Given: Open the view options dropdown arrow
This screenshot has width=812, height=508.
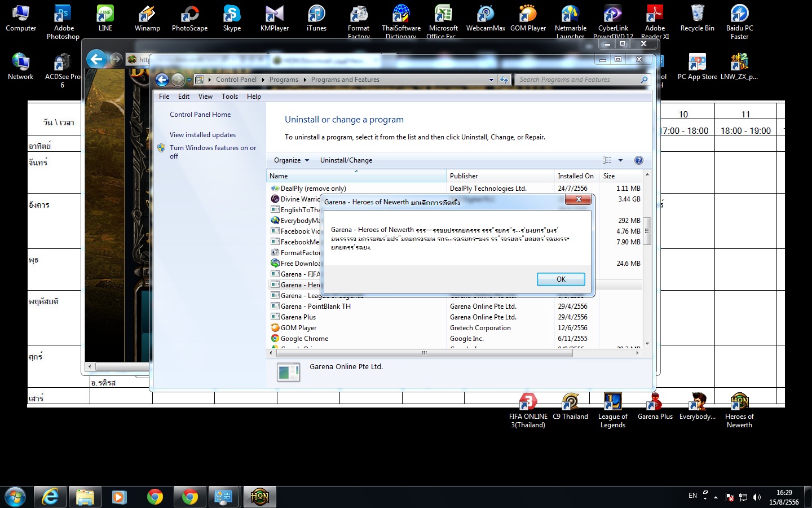Looking at the screenshot, I should pyautogui.click(x=620, y=160).
